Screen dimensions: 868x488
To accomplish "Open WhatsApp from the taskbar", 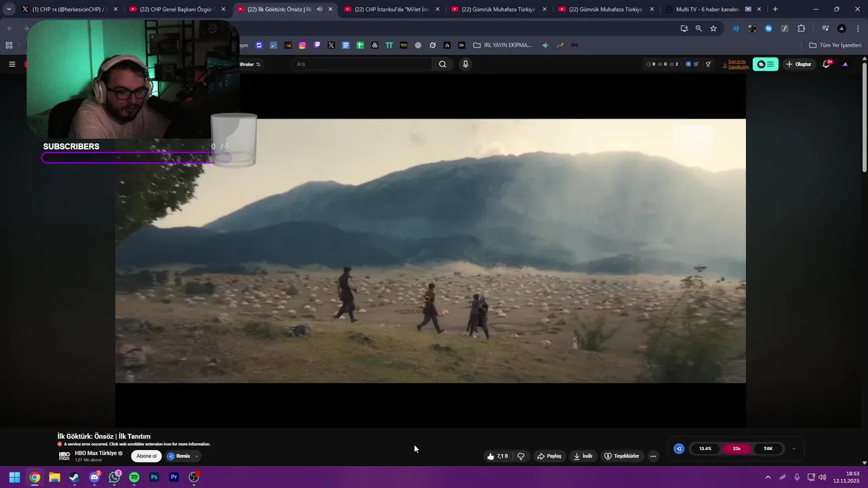I will point(115,477).
